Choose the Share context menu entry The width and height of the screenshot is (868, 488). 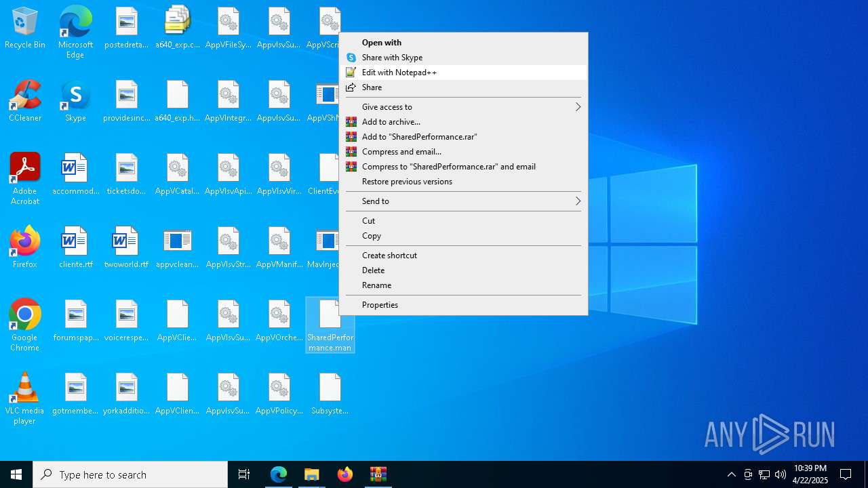click(463, 87)
